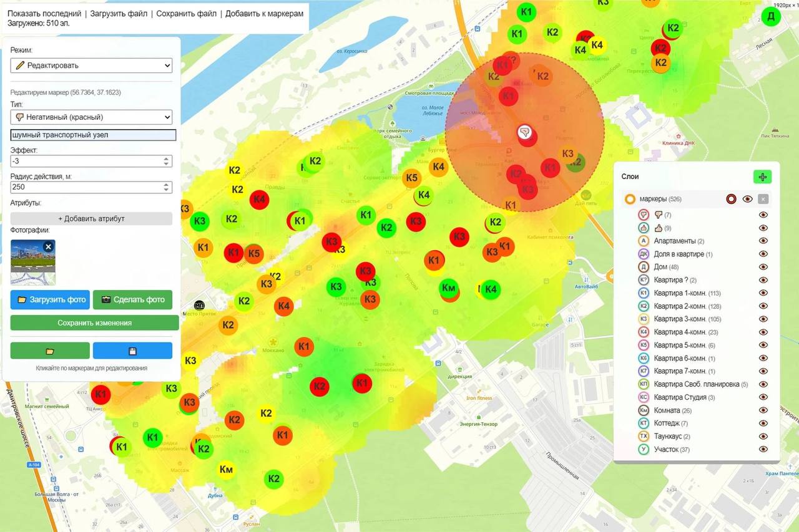
Task: Open the attached photo thumbnail
Action: 32,262
